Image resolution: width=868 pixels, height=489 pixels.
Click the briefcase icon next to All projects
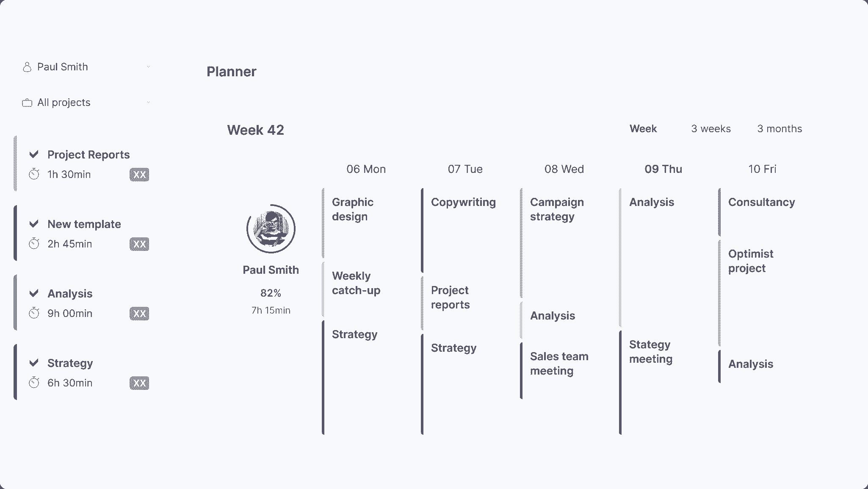pos(28,102)
